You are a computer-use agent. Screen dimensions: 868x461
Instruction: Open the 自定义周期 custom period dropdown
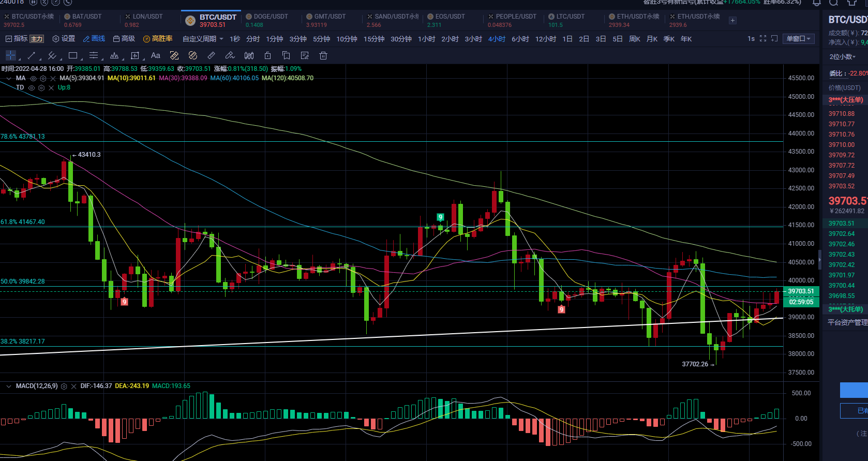click(203, 39)
